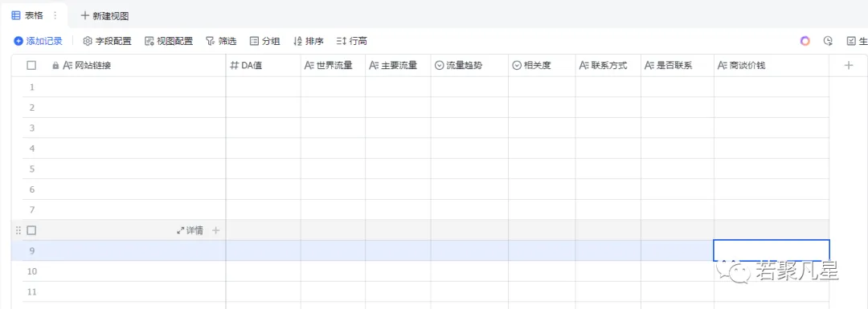Select row number 1
Image resolution: width=868 pixels, height=309 pixels.
31,87
